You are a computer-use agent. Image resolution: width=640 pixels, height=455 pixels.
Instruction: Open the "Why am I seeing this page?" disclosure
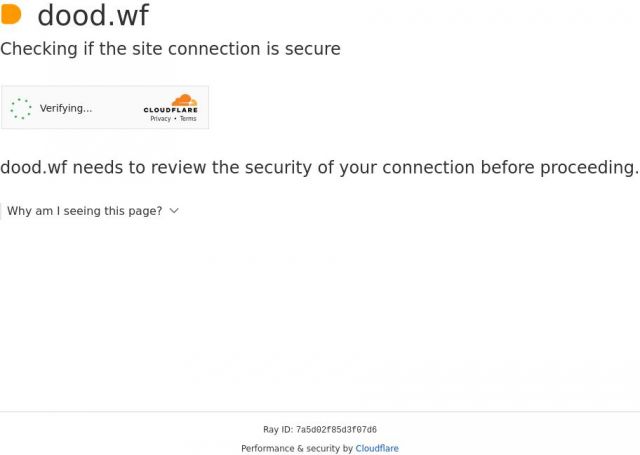pyautogui.click(x=84, y=211)
